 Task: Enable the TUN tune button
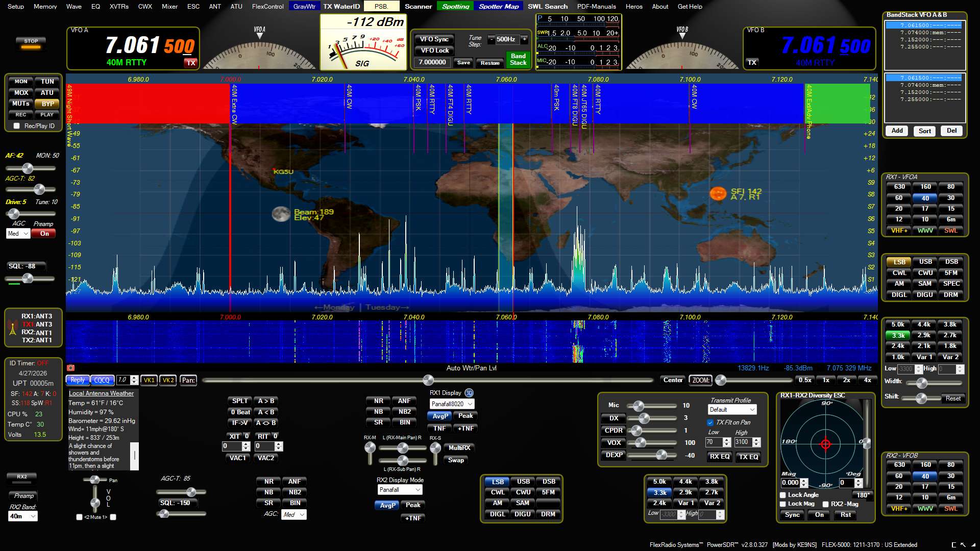[47, 82]
